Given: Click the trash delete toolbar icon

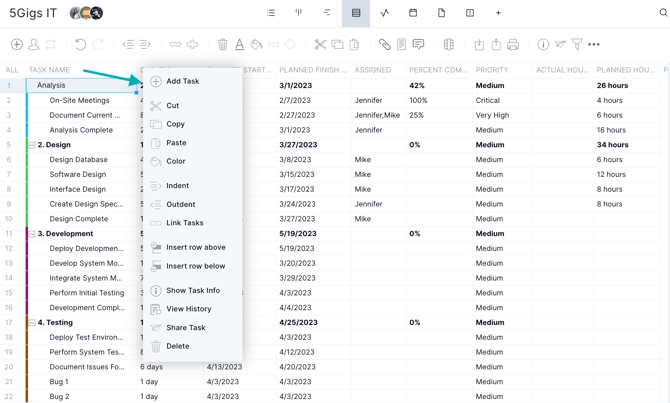Looking at the screenshot, I should pos(223,44).
